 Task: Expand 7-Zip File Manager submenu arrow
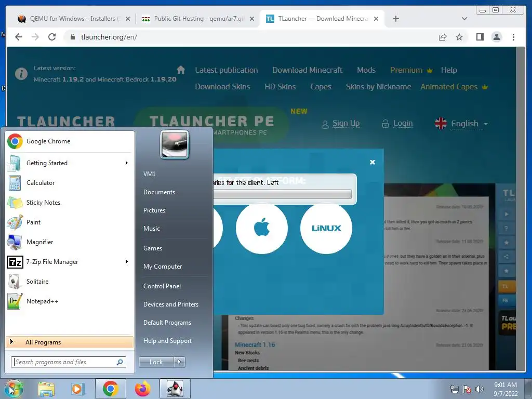(x=127, y=262)
